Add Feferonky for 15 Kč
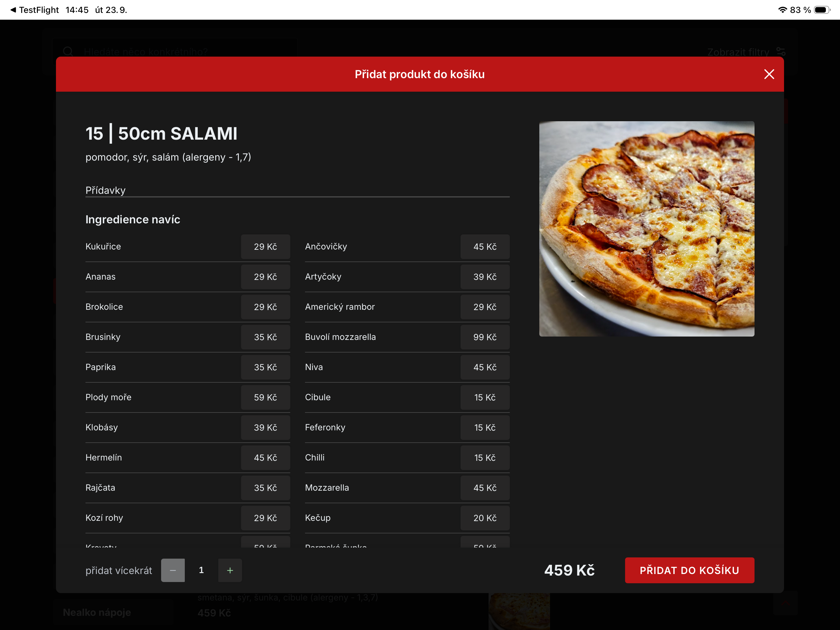Screen dimensions: 840x630 click(x=485, y=428)
